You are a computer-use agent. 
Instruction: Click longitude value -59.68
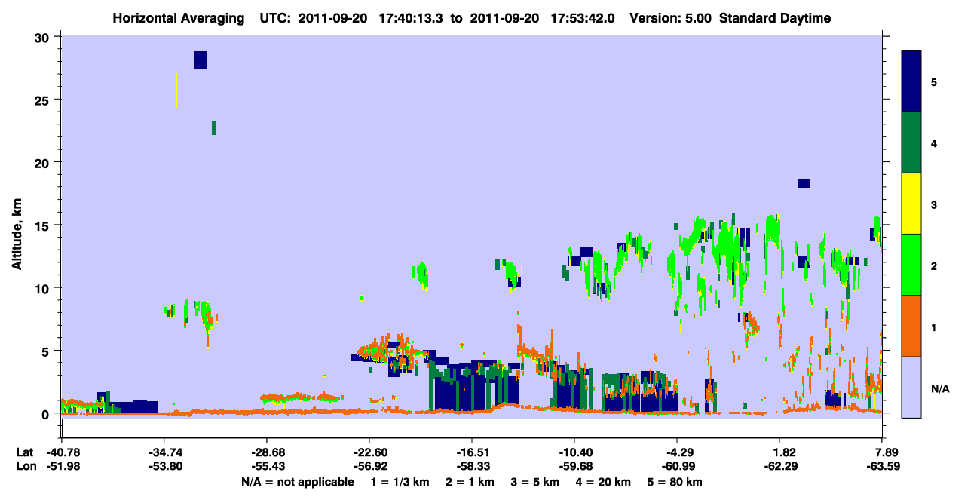574,466
